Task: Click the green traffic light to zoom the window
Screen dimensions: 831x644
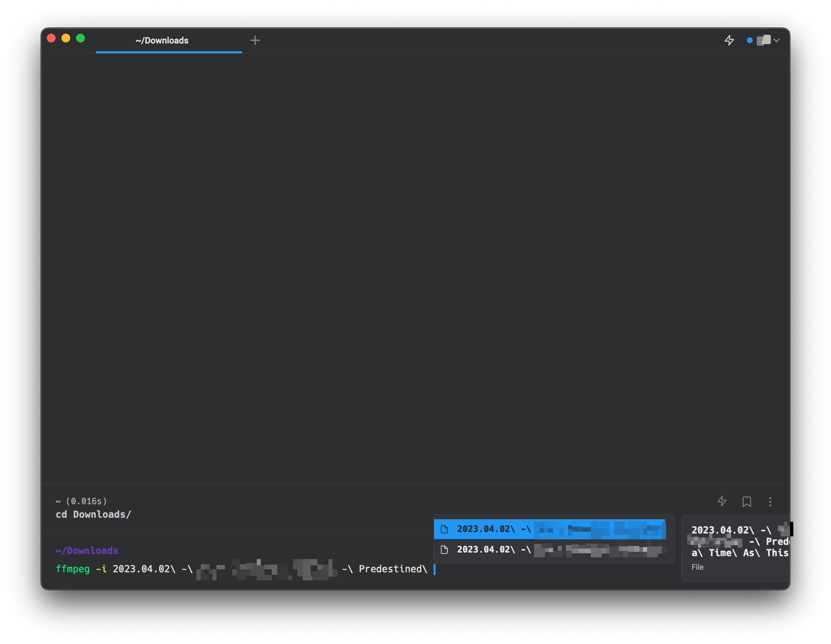Action: (80, 38)
